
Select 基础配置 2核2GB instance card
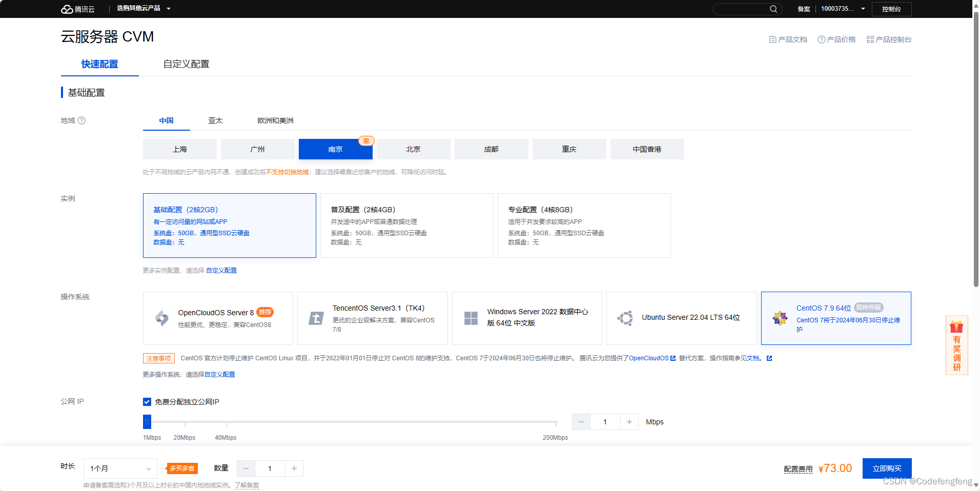[x=230, y=226]
